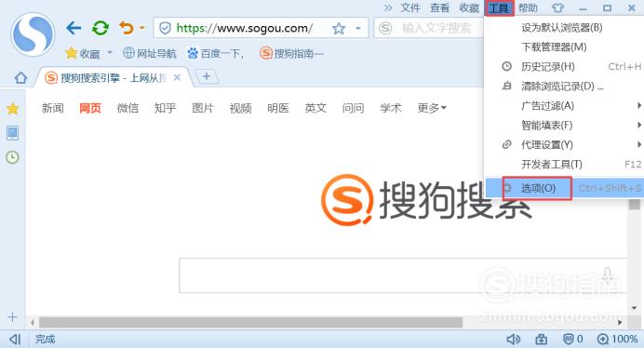Image resolution: width=644 pixels, height=348 pixels.
Task: Click the ad-block counter icon showing 0
Action: [573, 339]
